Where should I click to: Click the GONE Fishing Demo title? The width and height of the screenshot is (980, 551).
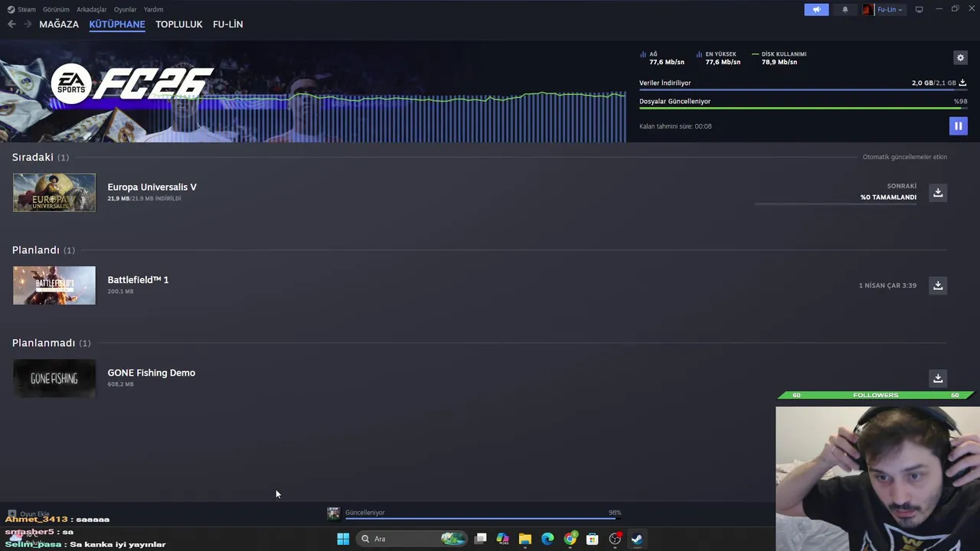tap(151, 373)
